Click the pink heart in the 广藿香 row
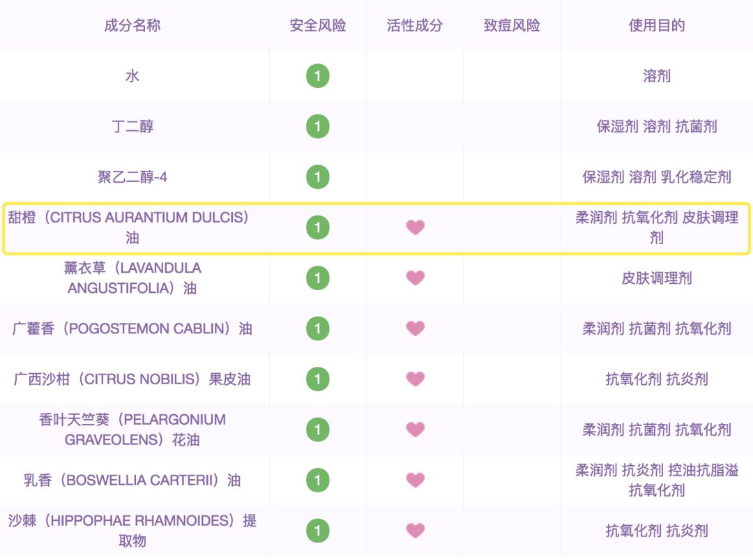 pos(415,328)
